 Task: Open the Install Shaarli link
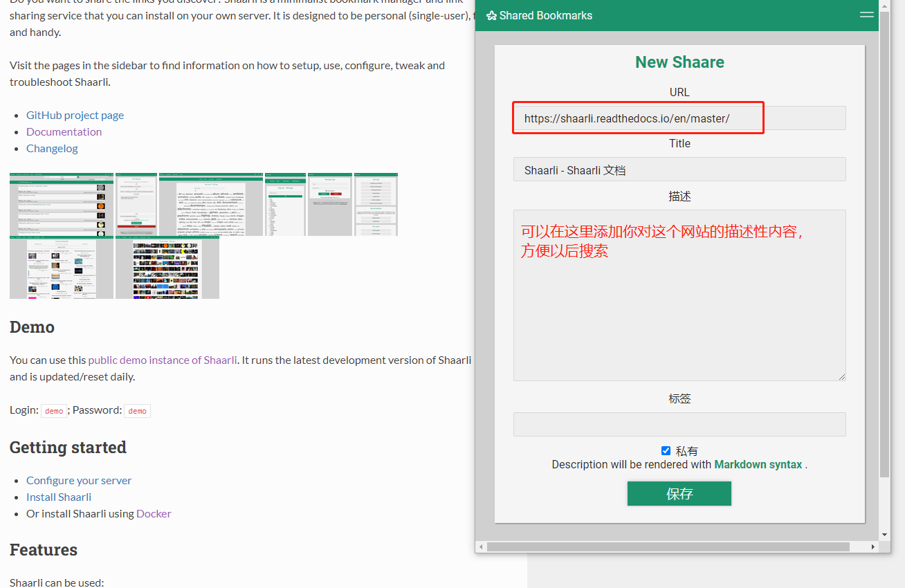(x=59, y=497)
